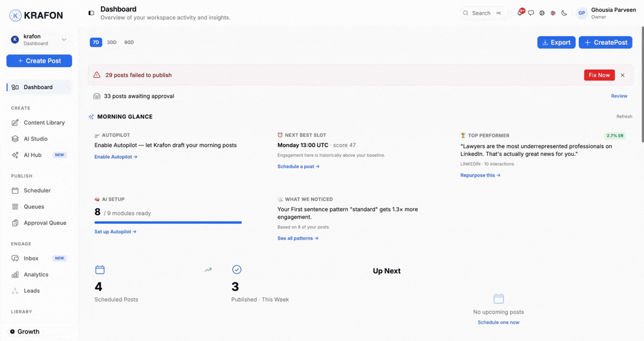Click the top-right CreatePost button

(x=606, y=42)
